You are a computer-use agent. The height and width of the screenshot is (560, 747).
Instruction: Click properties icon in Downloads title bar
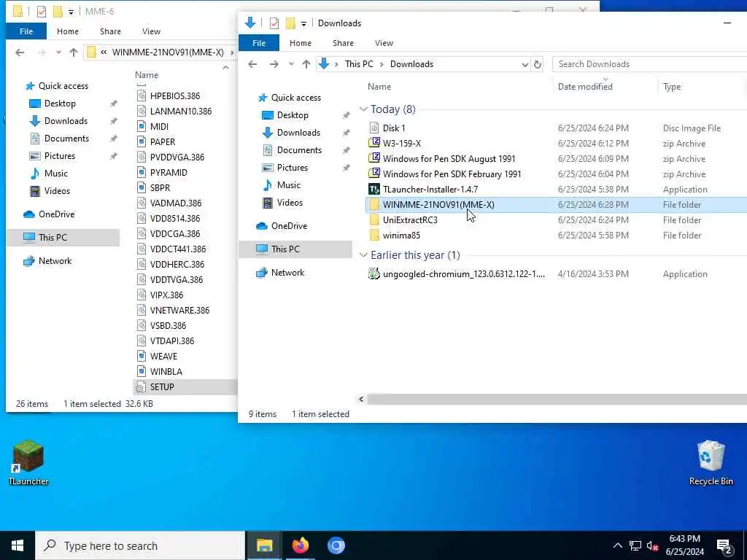coord(274,23)
